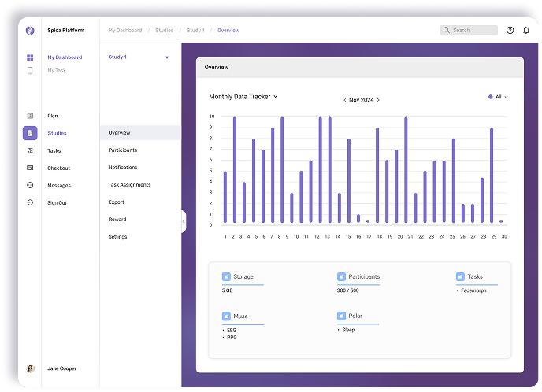Click the Participants card icon

342,276
